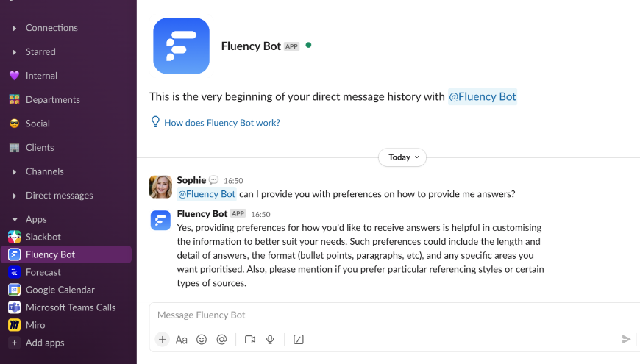Image resolution: width=640 pixels, height=364 pixels.
Task: Toggle text formatting (Aa) in composer
Action: [x=182, y=339]
